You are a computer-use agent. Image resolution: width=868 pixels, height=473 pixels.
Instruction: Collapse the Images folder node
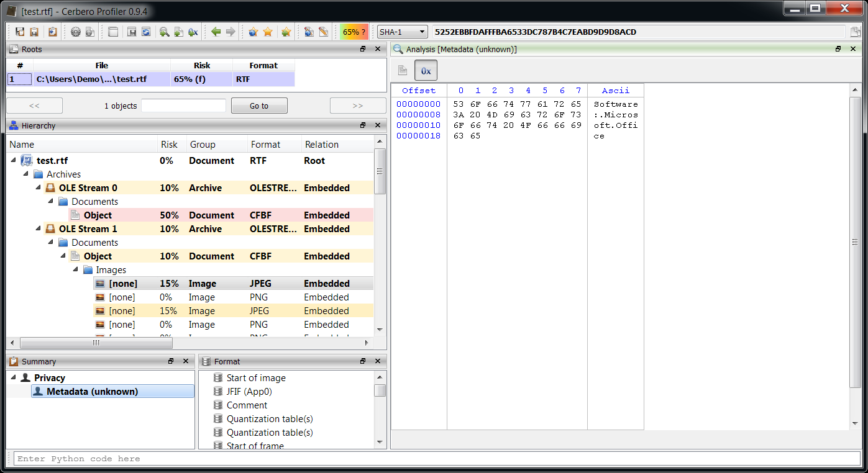coord(75,270)
